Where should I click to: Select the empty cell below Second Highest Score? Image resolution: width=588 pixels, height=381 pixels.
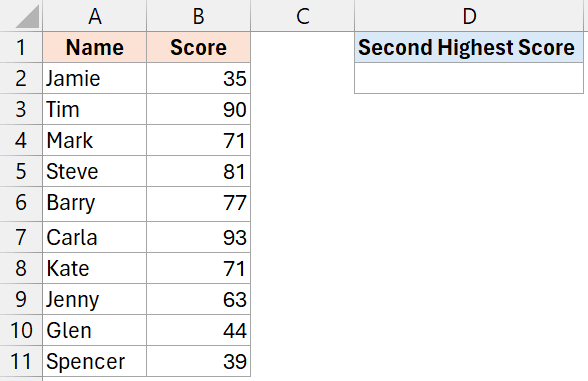click(x=469, y=78)
